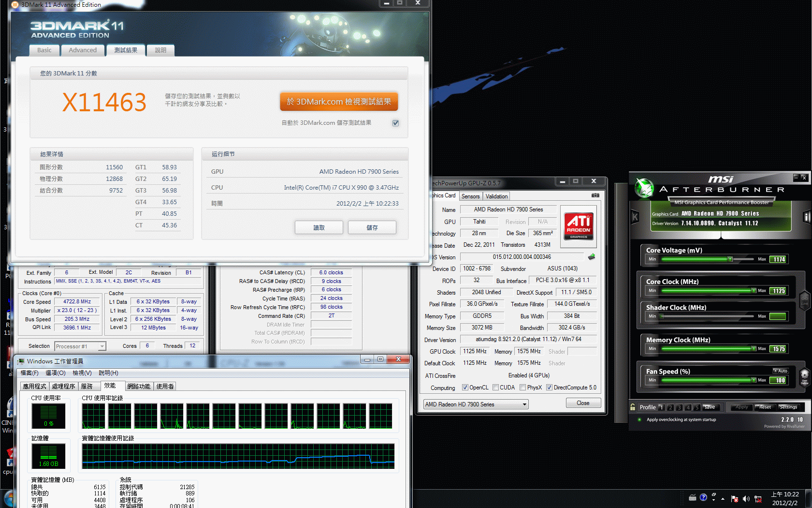Switch to the 說明 tab in 3DMark
The height and width of the screenshot is (508, 812).
click(160, 50)
